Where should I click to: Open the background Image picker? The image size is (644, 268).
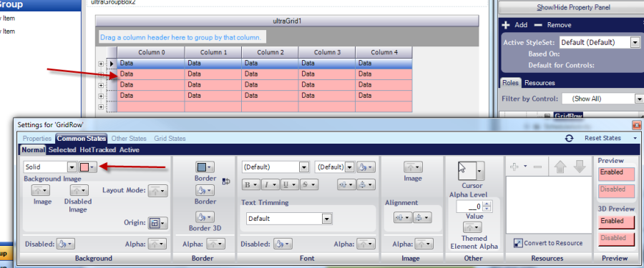point(41,191)
